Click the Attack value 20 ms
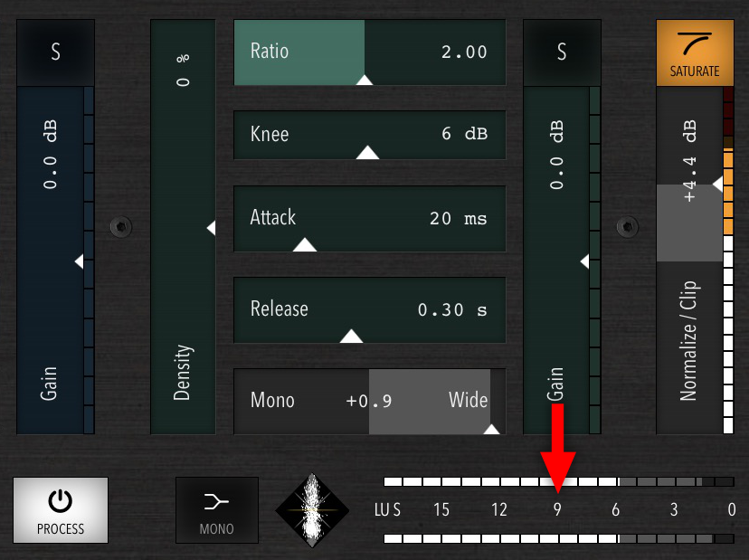 coord(458,219)
